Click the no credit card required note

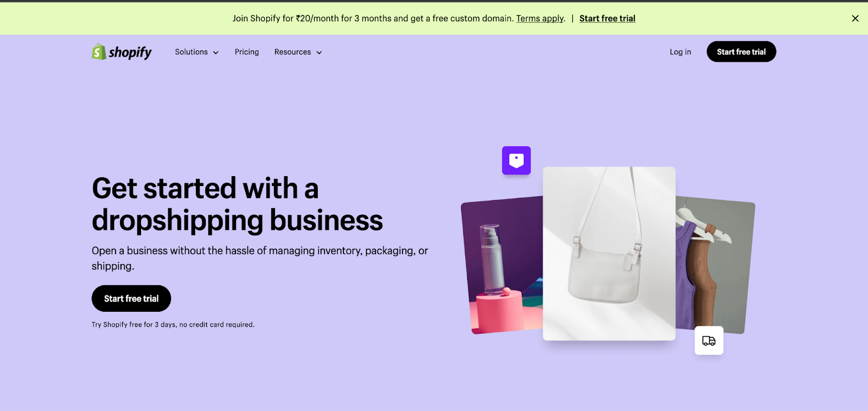click(173, 325)
